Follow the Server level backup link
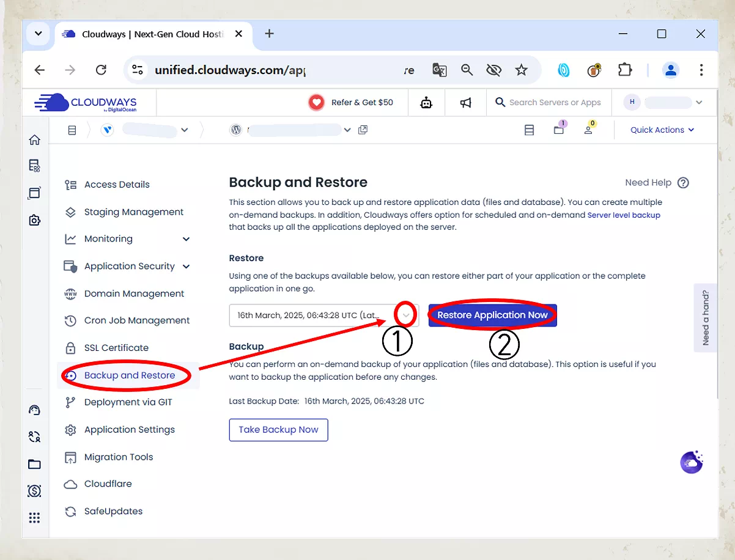 (x=624, y=215)
